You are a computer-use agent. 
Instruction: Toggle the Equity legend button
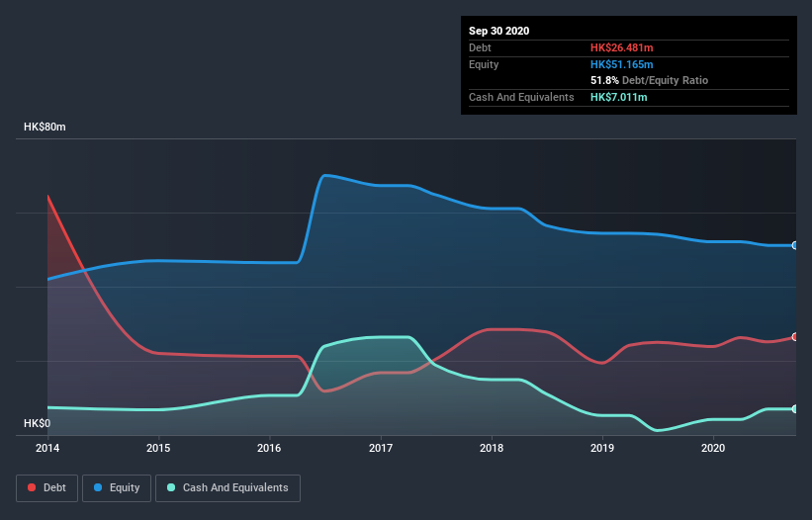pos(117,488)
